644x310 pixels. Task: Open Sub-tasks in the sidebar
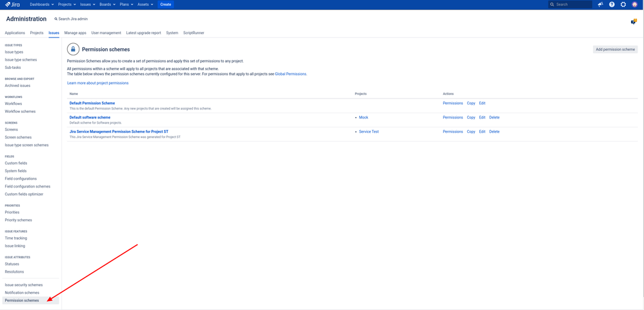tap(13, 68)
